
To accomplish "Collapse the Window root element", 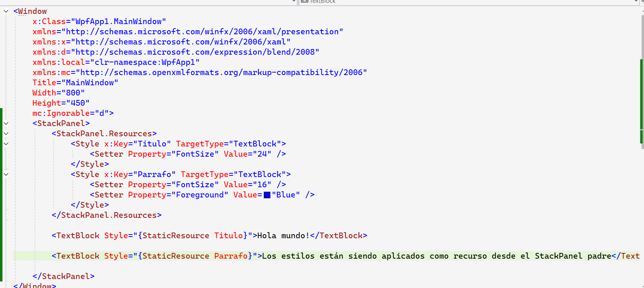I will pyautogui.click(x=6, y=11).
